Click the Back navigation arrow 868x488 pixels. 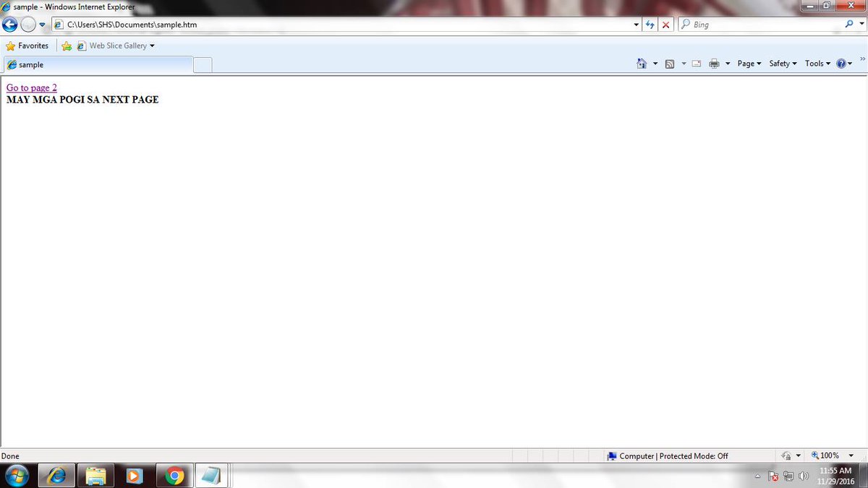click(x=10, y=25)
